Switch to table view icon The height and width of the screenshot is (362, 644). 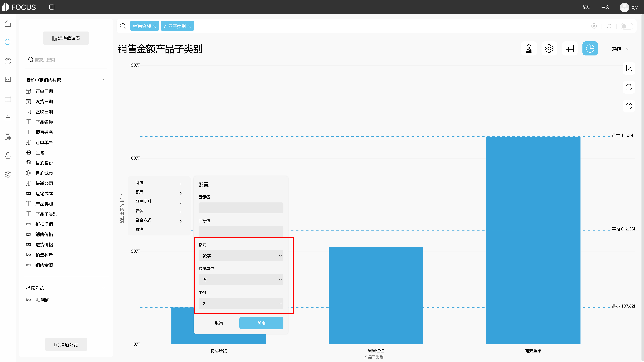point(570,48)
